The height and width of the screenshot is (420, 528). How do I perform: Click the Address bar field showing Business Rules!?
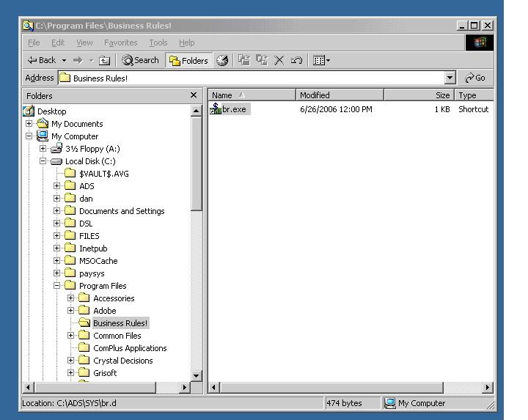(x=252, y=78)
